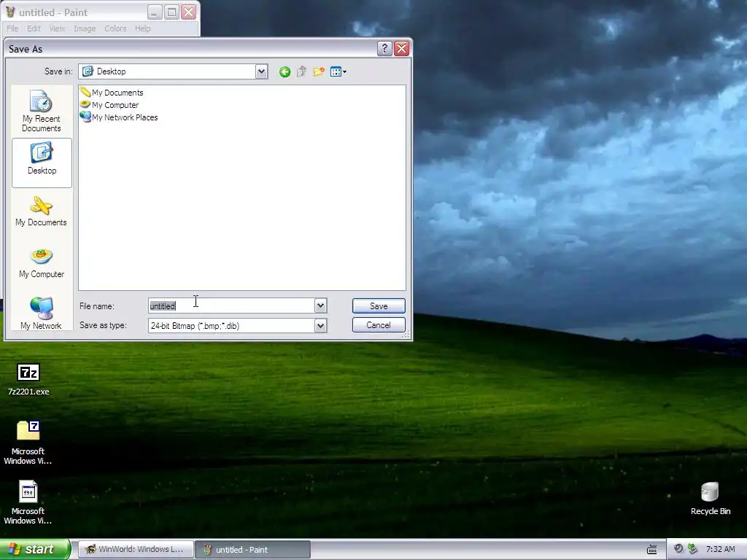Viewport: 747px width, 560px height.
Task: Click the Save button
Action: click(x=379, y=306)
